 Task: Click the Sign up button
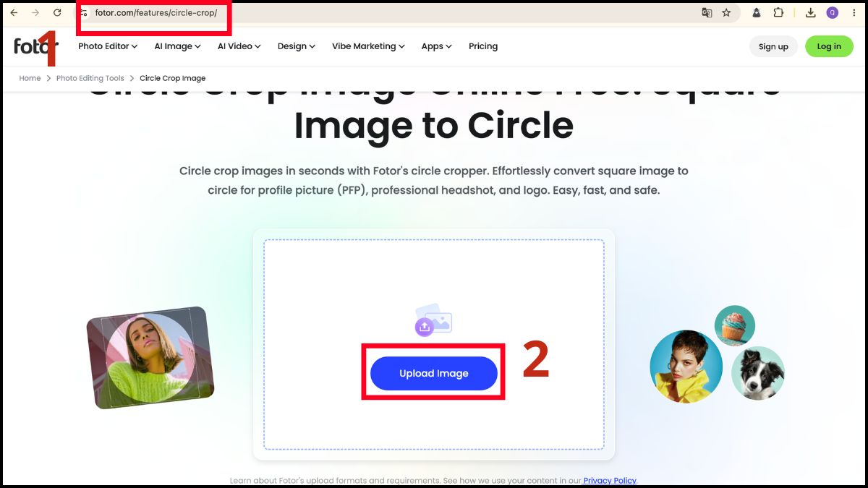click(x=773, y=46)
